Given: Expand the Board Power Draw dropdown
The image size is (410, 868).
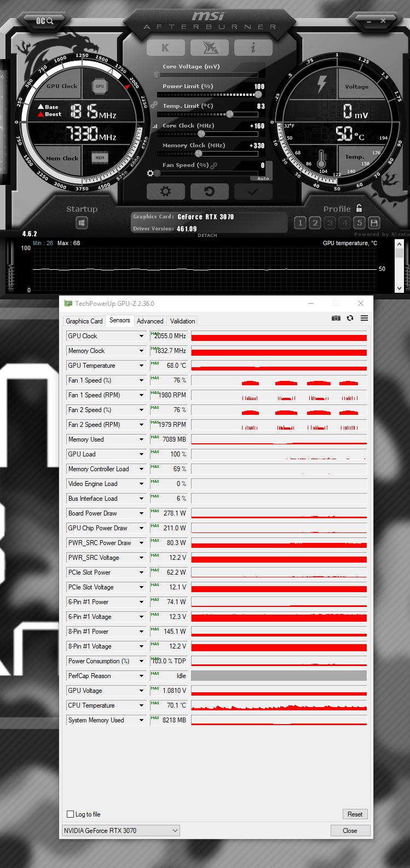Looking at the screenshot, I should [x=141, y=513].
